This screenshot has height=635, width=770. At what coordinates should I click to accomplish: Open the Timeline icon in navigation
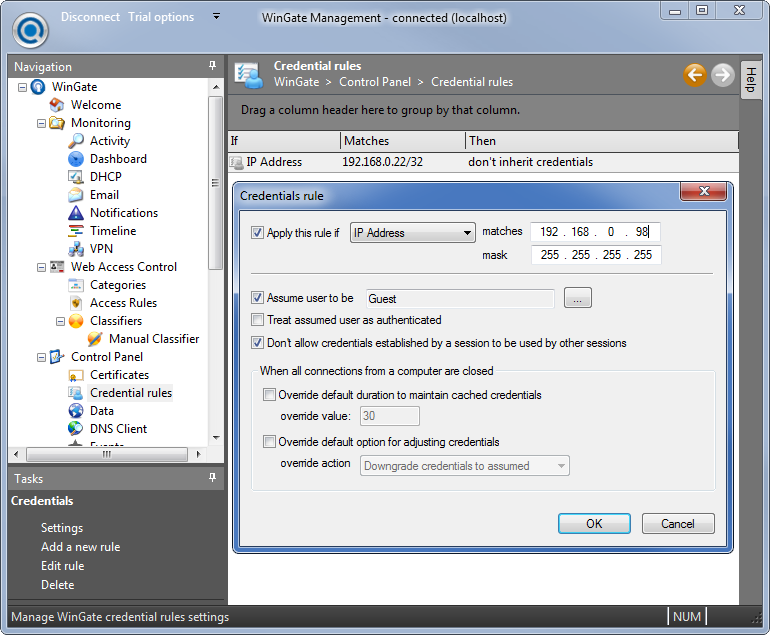(76, 231)
